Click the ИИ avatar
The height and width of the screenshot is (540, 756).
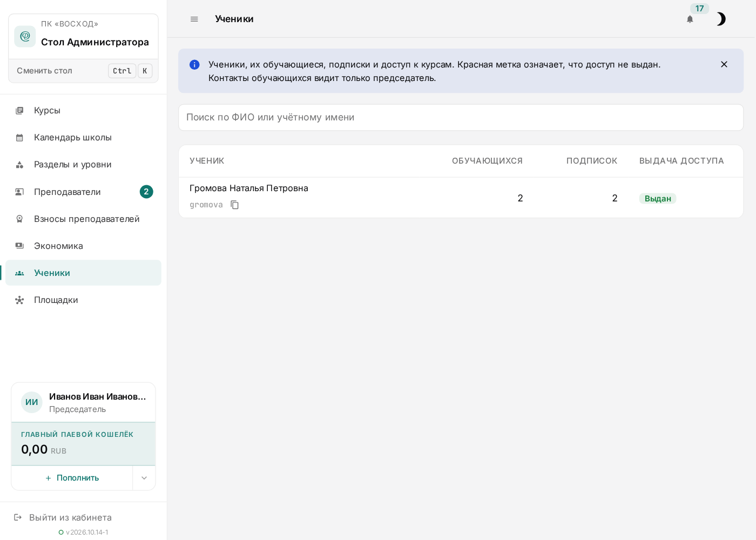click(32, 402)
